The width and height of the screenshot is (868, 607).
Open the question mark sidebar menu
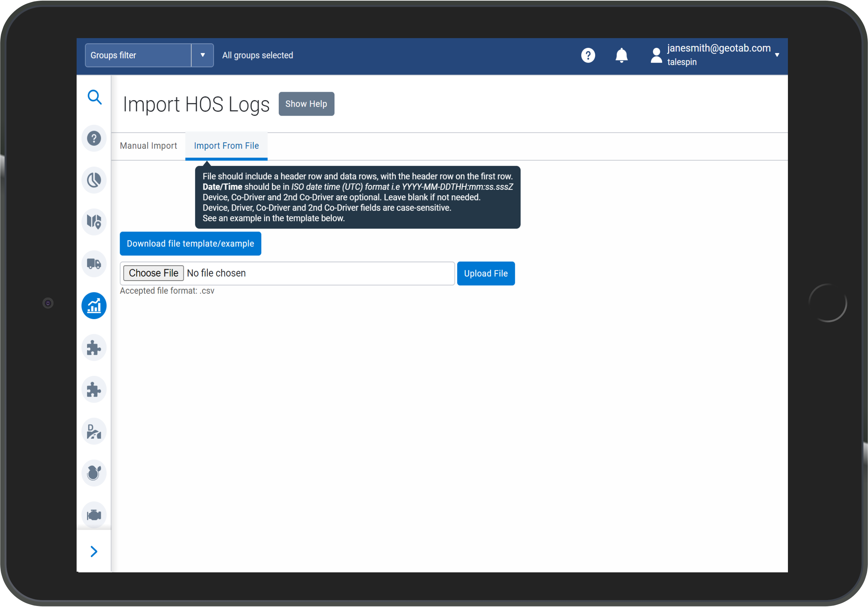[94, 138]
